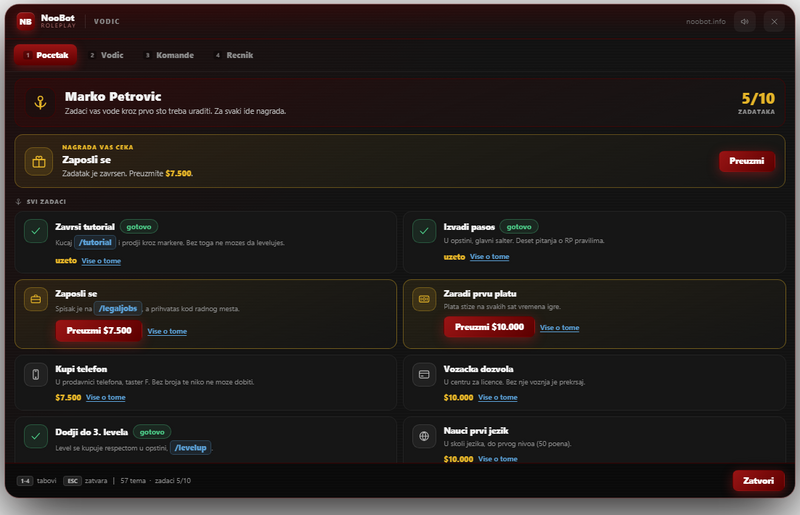Screen dimensions: 800x515
Task: Click the ESC key hint in footer
Action: (x=72, y=481)
